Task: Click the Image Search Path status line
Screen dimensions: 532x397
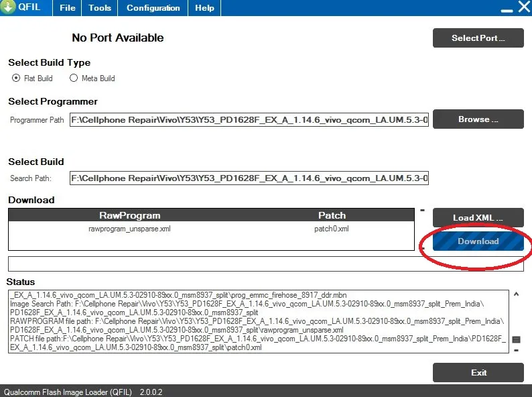Action: tap(247, 308)
